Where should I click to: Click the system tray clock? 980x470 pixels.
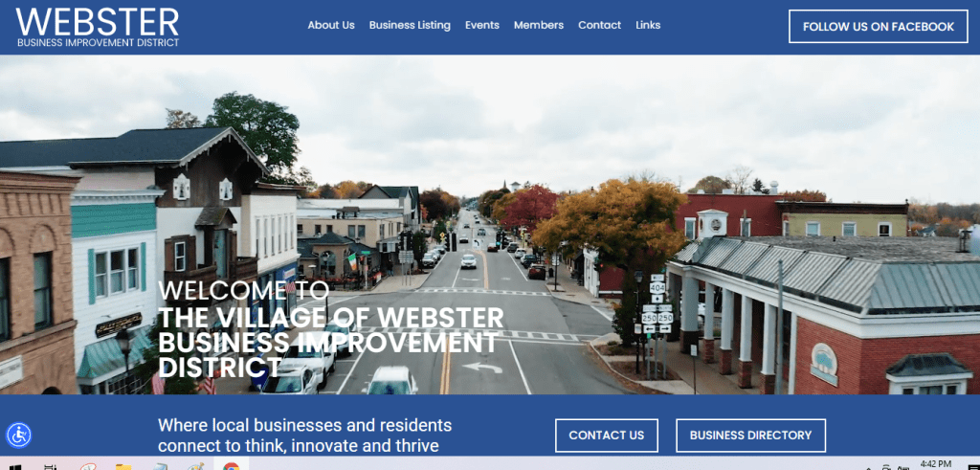tap(936, 464)
